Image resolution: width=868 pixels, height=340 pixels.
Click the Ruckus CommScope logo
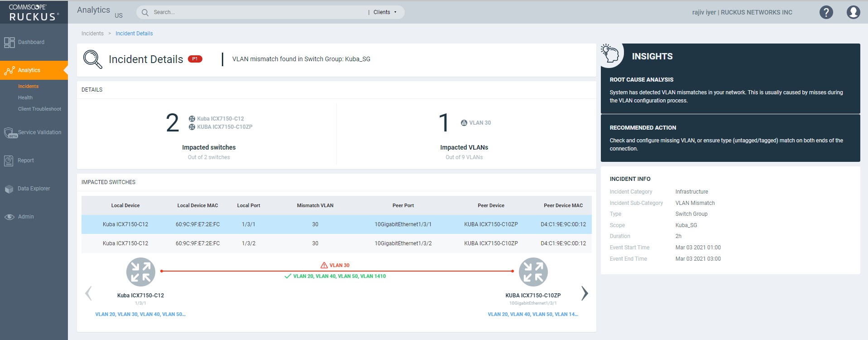click(34, 12)
